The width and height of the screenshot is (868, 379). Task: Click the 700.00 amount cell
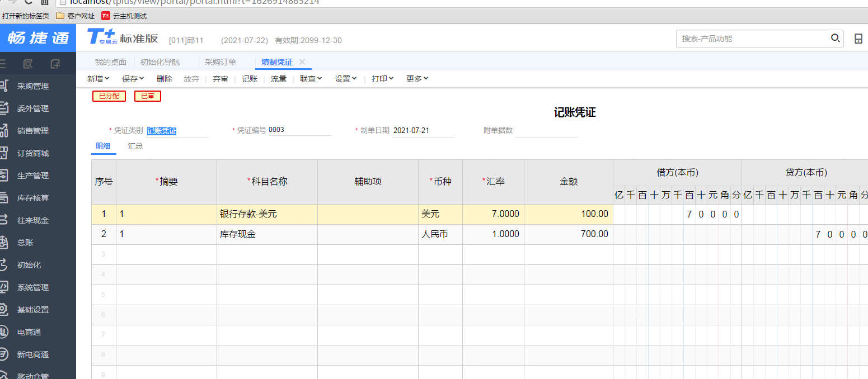(x=569, y=234)
